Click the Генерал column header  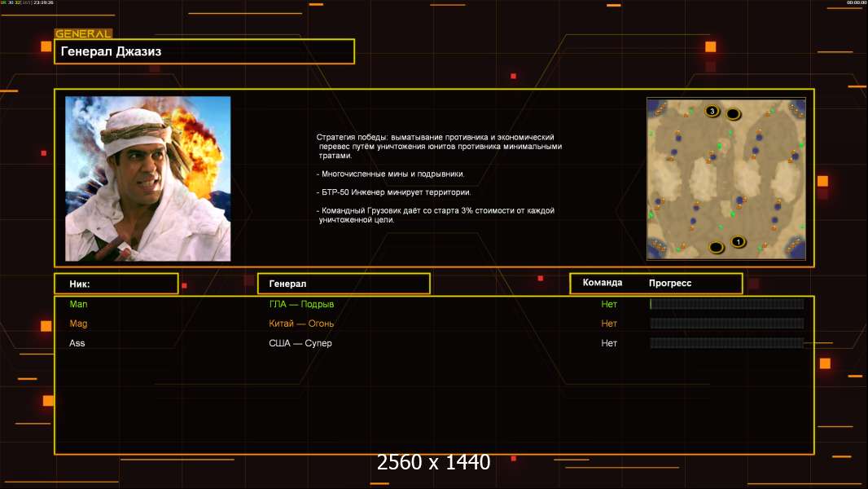(x=344, y=284)
